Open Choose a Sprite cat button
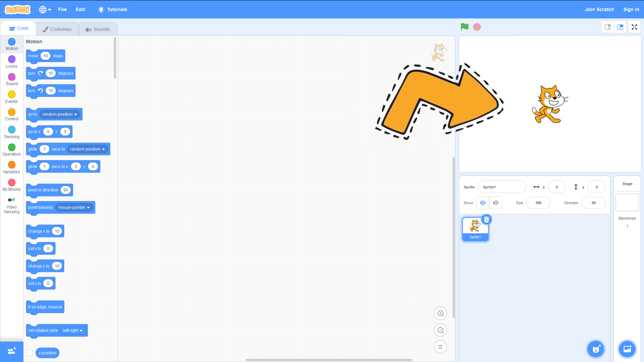Image resolution: width=644 pixels, height=362 pixels. pyautogui.click(x=596, y=349)
